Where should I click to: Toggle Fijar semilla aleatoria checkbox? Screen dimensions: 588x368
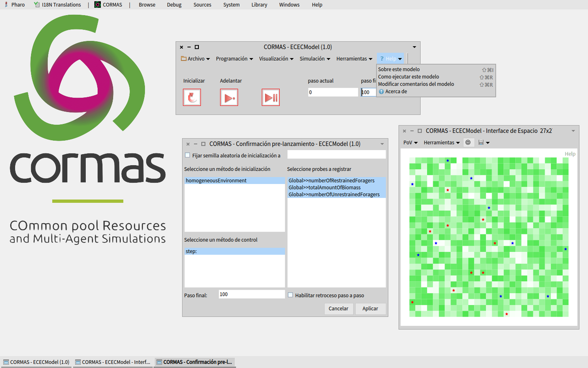[x=187, y=155]
